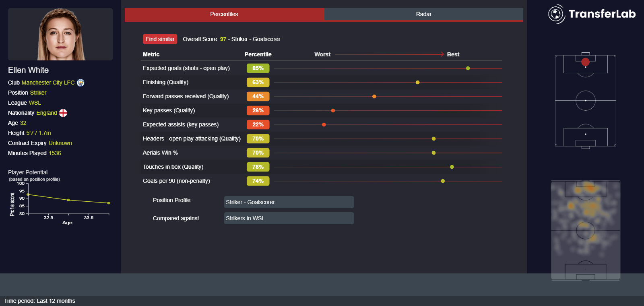Click the England nationality link
The height and width of the screenshot is (306, 644).
[47, 113]
